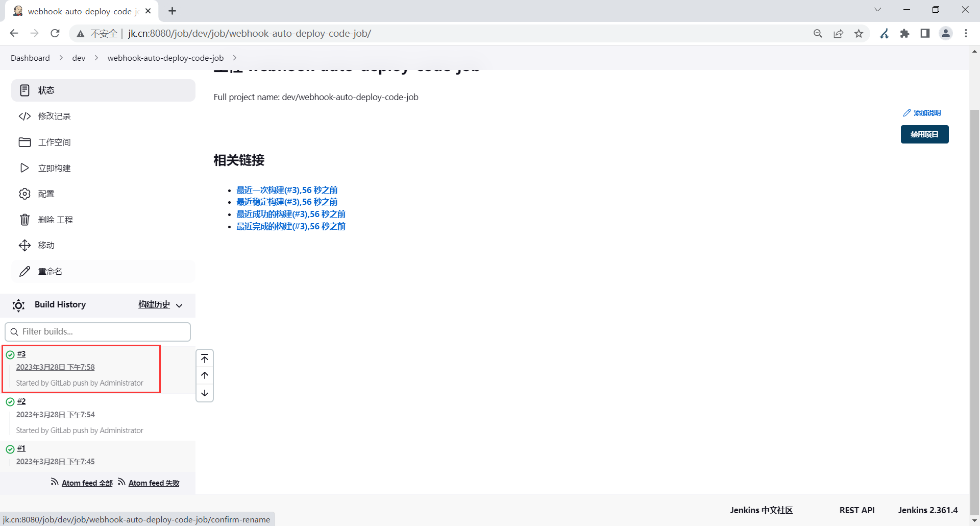Click the status document icon
Image resolution: width=980 pixels, height=526 pixels.
click(x=24, y=90)
